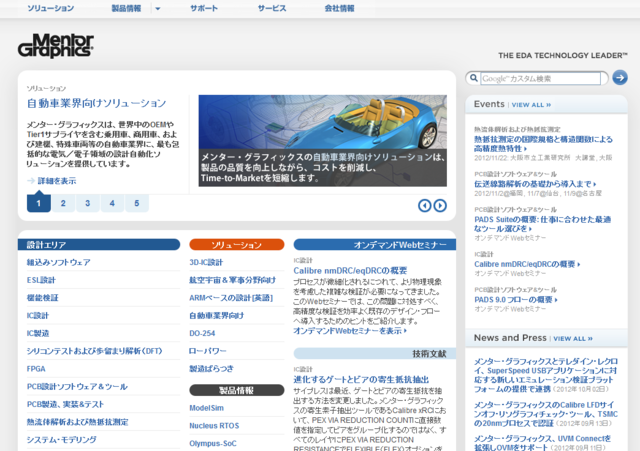Click Events VIEW ALL link
Viewport: 640px width, 451px height.
pyautogui.click(x=531, y=105)
